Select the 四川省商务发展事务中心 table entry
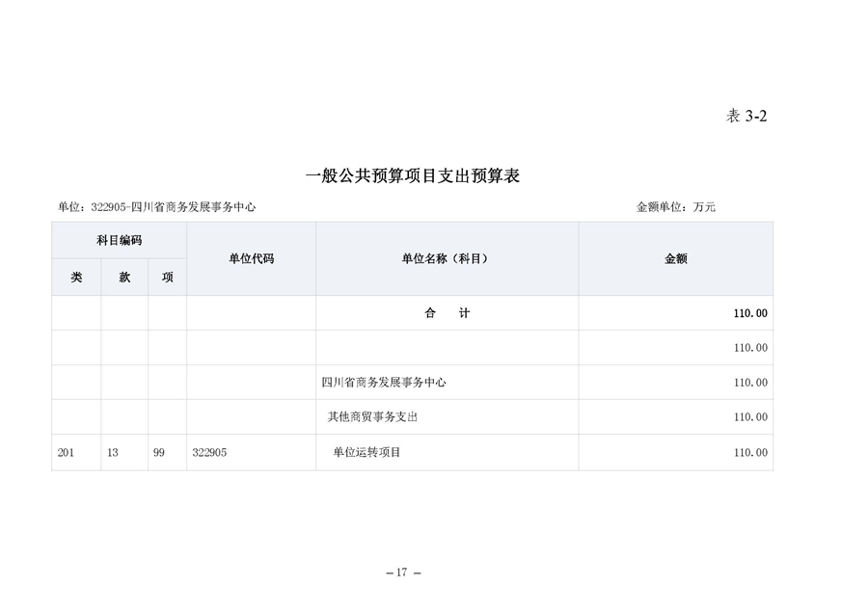Image resolution: width=868 pixels, height=613 pixels. 385,383
